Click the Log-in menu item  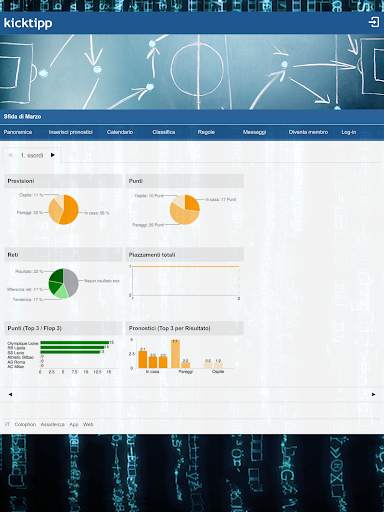click(349, 132)
